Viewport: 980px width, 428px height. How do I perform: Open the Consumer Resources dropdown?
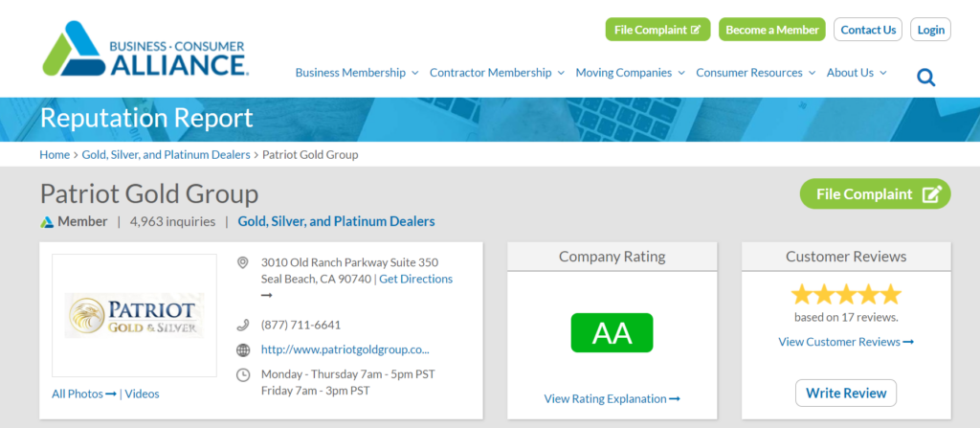[756, 73]
